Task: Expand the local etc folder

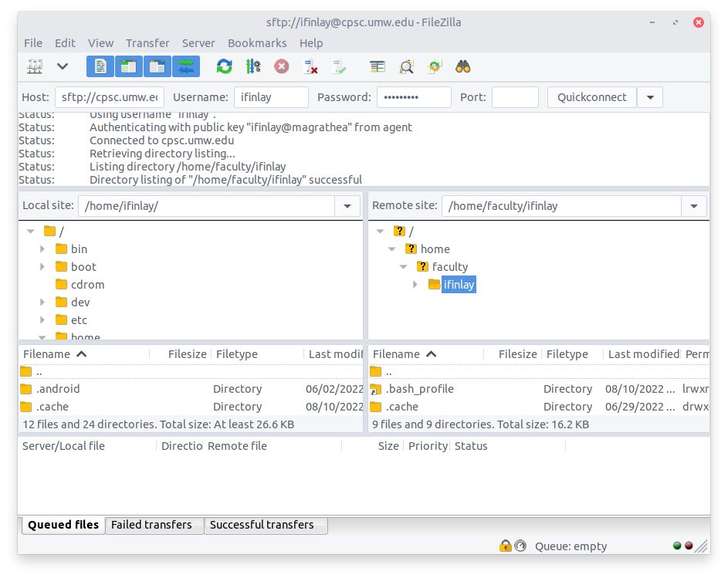Action: 42,320
